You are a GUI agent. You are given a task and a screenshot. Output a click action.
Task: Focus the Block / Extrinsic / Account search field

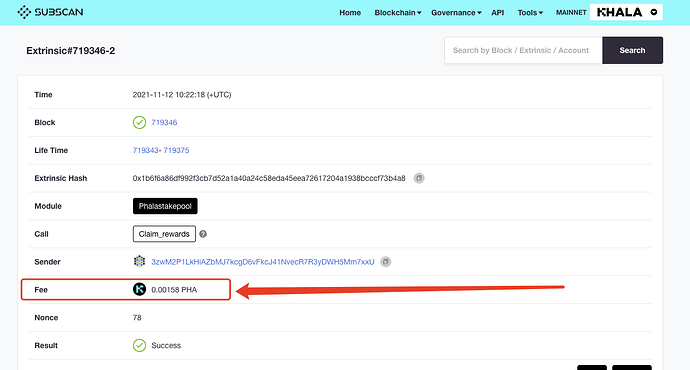(523, 50)
